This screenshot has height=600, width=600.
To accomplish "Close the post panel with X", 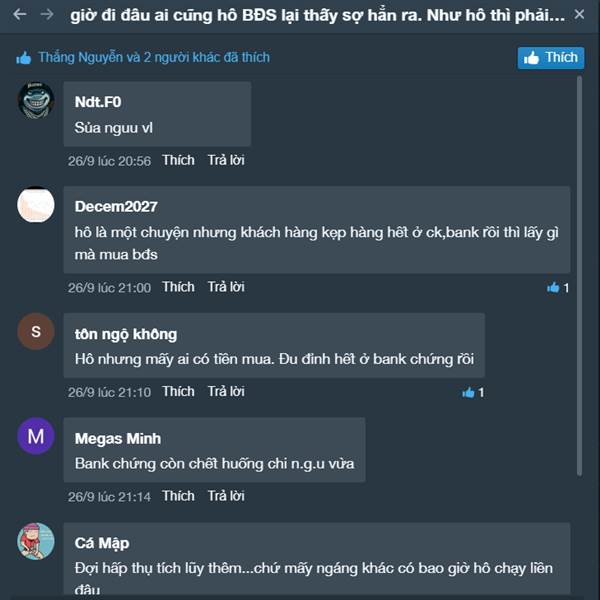I will click(579, 15).
